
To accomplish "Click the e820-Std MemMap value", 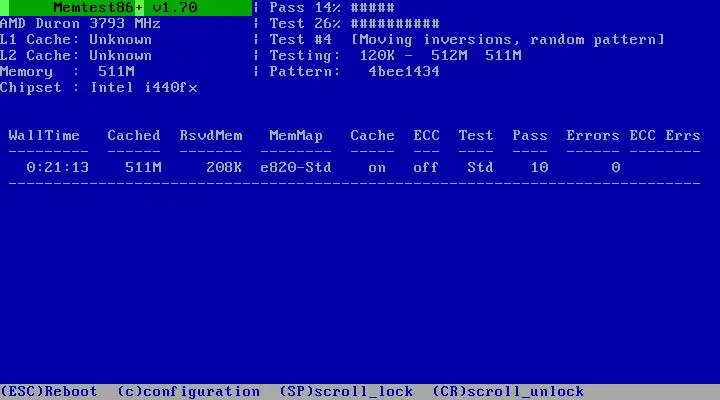I will [296, 168].
